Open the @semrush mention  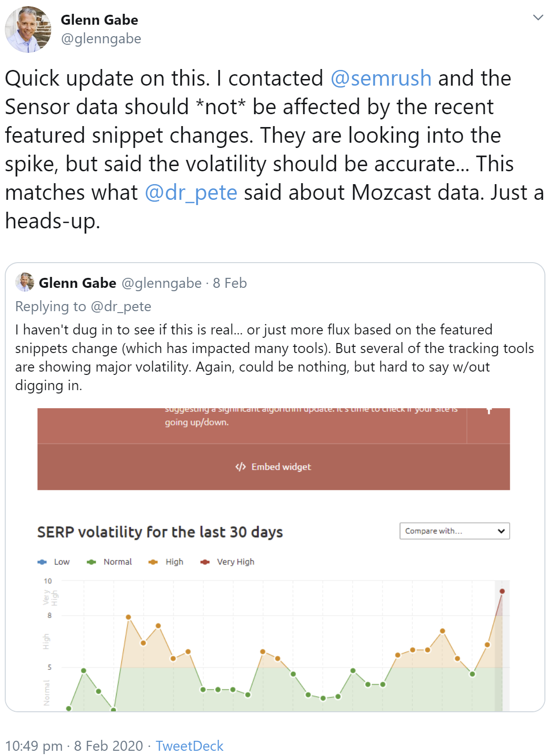(x=380, y=79)
